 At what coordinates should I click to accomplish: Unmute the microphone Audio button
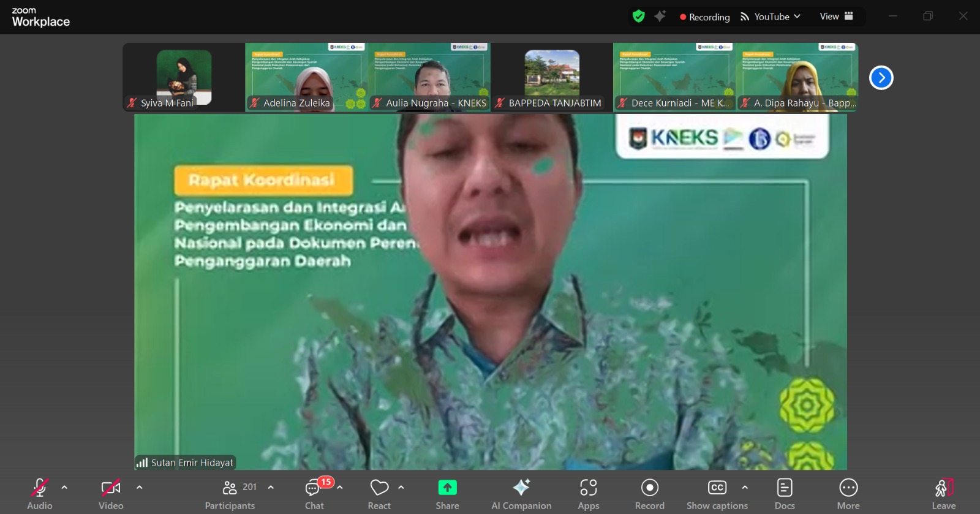[40, 494]
